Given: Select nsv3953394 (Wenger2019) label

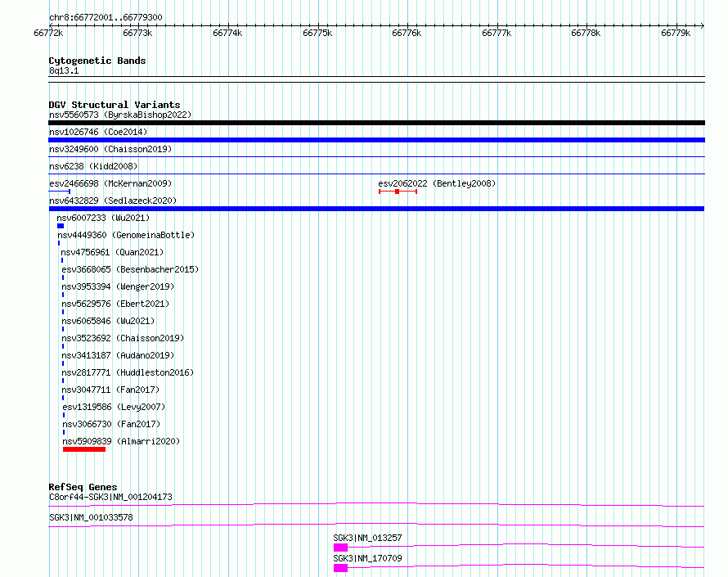Looking at the screenshot, I should (118, 286).
